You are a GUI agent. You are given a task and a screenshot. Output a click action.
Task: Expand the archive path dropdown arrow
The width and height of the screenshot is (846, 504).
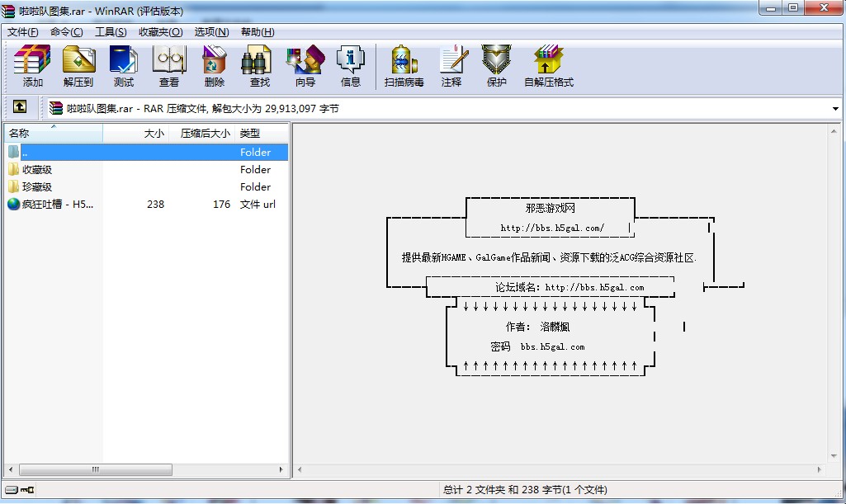(x=835, y=109)
